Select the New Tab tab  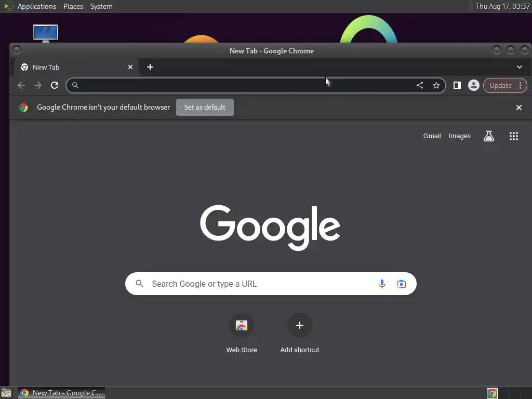pyautogui.click(x=76, y=67)
